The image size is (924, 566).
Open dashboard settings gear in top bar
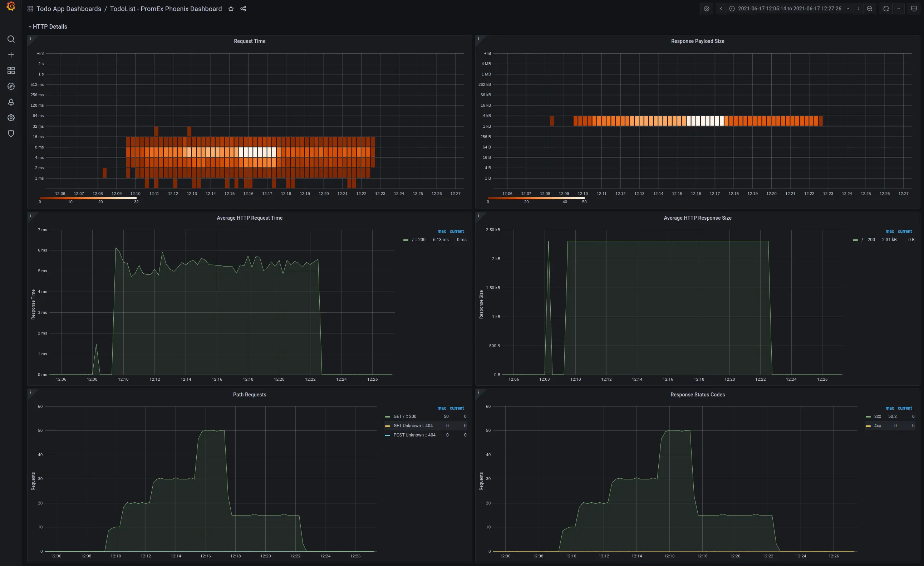[707, 9]
